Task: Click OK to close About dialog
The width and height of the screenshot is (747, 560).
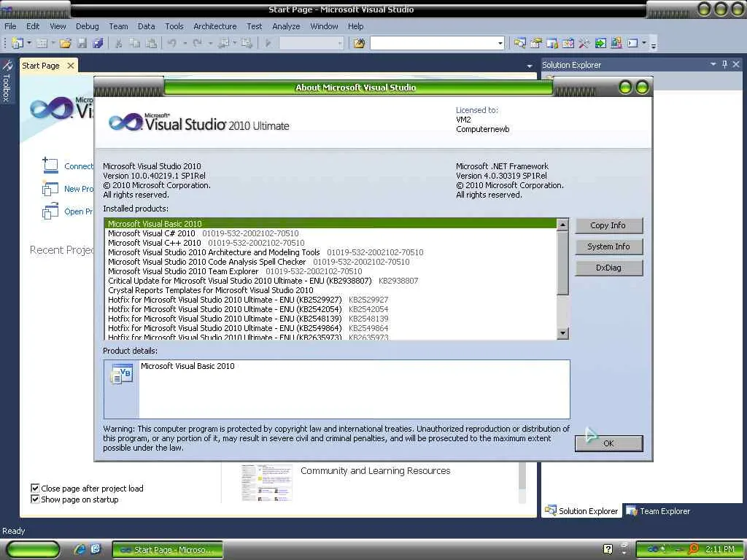Action: pyautogui.click(x=608, y=443)
